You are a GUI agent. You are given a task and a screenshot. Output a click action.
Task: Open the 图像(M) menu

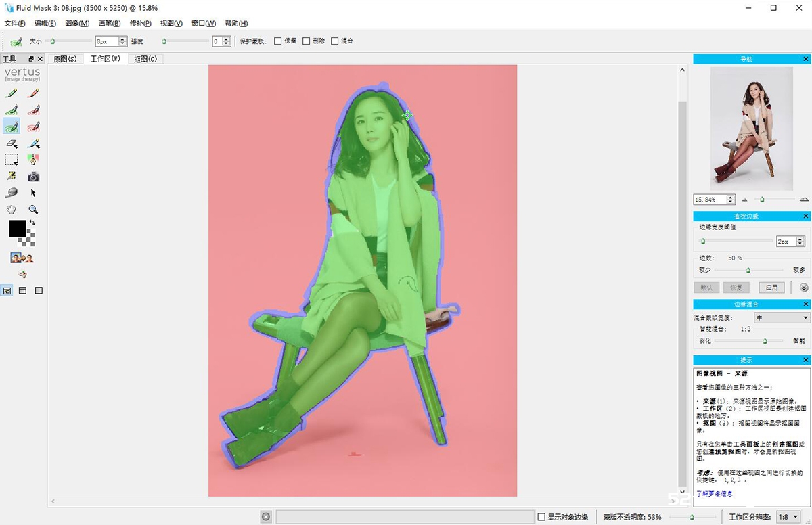click(x=77, y=24)
